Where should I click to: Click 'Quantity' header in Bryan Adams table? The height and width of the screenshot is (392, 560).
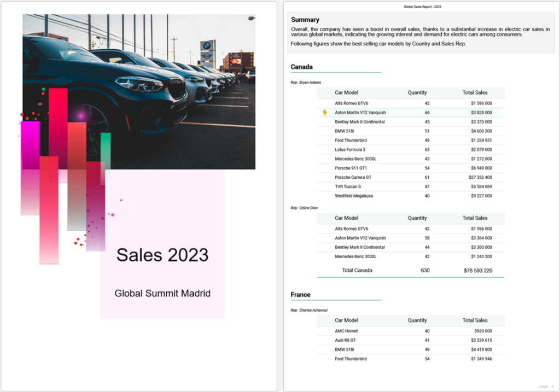417,92
